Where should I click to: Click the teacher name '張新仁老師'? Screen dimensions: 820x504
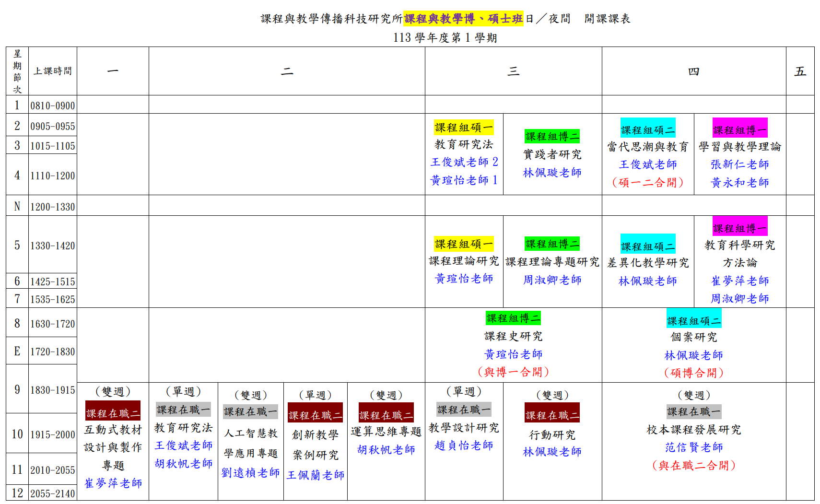(x=740, y=164)
